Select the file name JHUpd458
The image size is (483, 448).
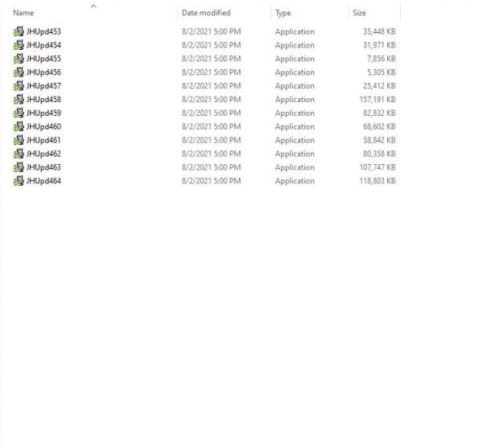pos(43,100)
